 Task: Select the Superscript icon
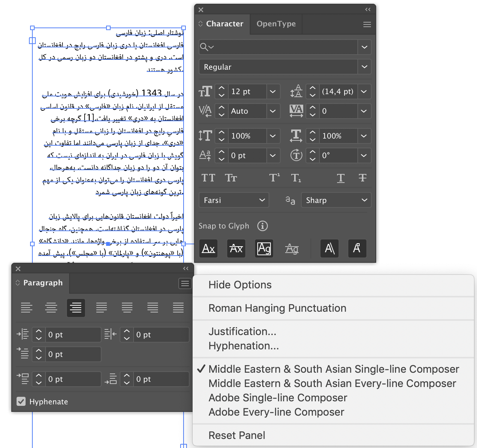274,177
